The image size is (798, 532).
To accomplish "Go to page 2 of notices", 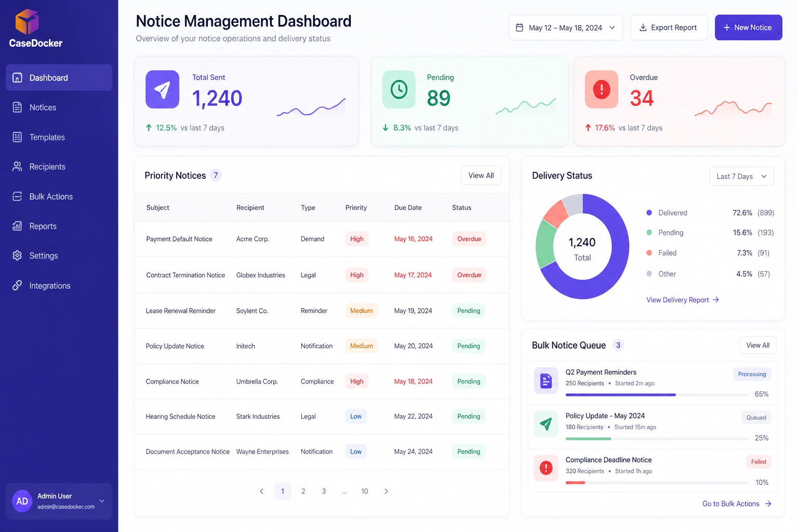I will pos(303,491).
